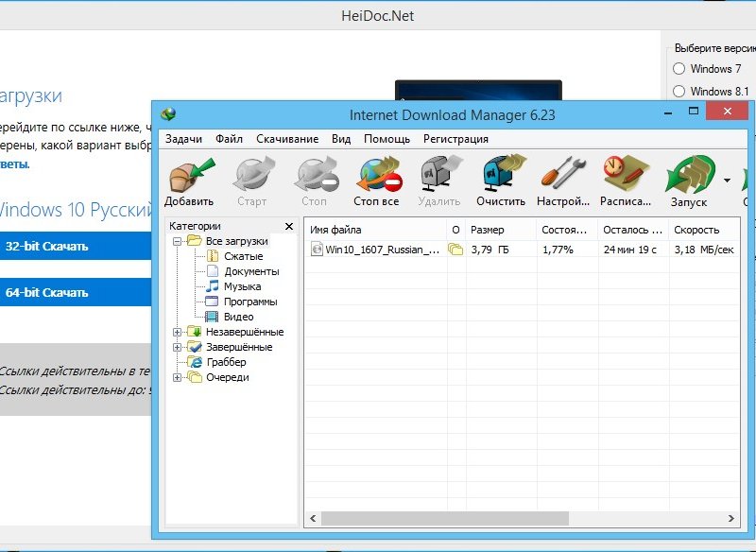Sort by the Имя файла column header
This screenshot has height=552, width=756.
(375, 230)
